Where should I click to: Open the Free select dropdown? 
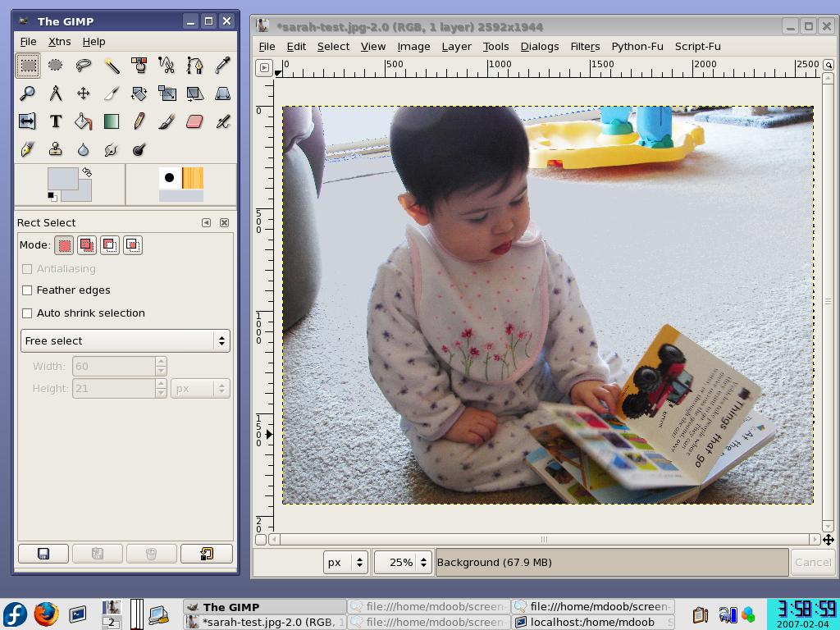[125, 340]
